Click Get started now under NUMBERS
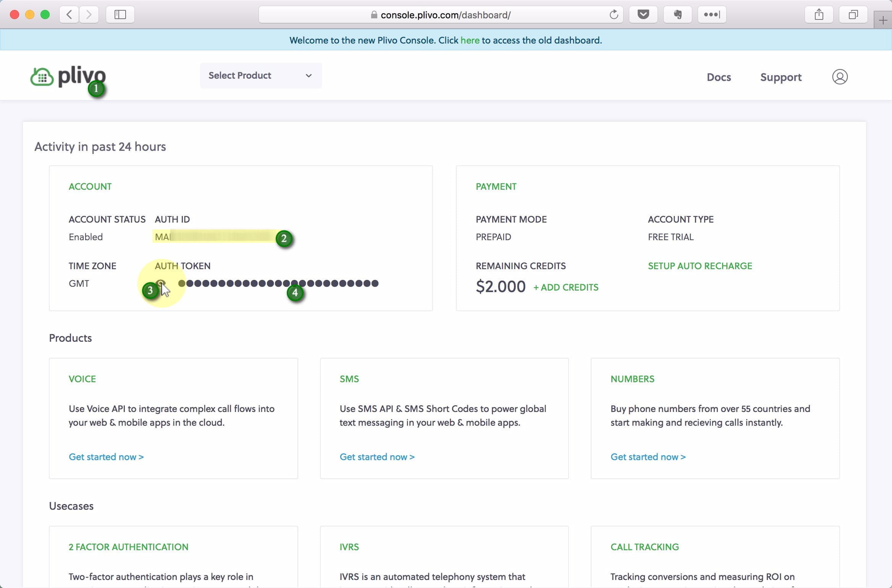The height and width of the screenshot is (588, 892). coord(648,457)
